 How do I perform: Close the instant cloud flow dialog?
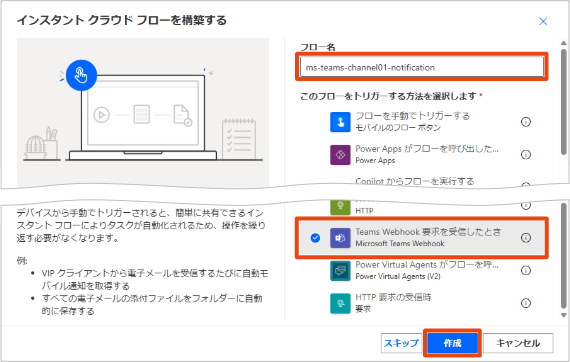pyautogui.click(x=543, y=21)
